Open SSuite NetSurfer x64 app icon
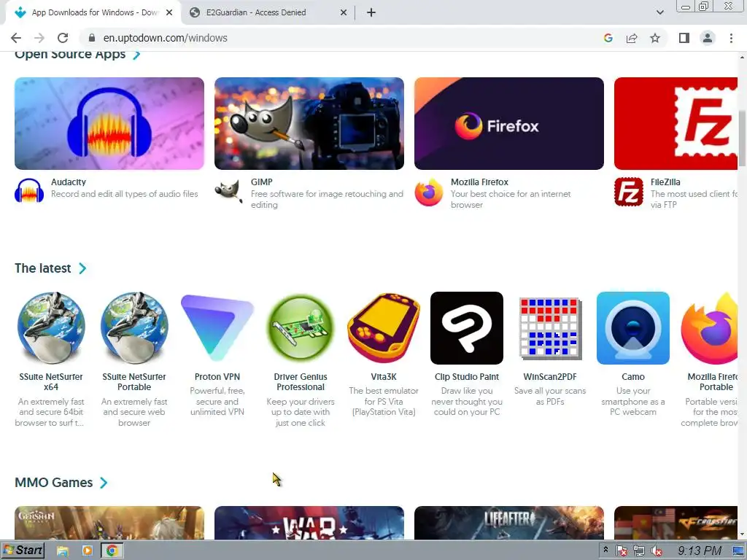 [51, 328]
